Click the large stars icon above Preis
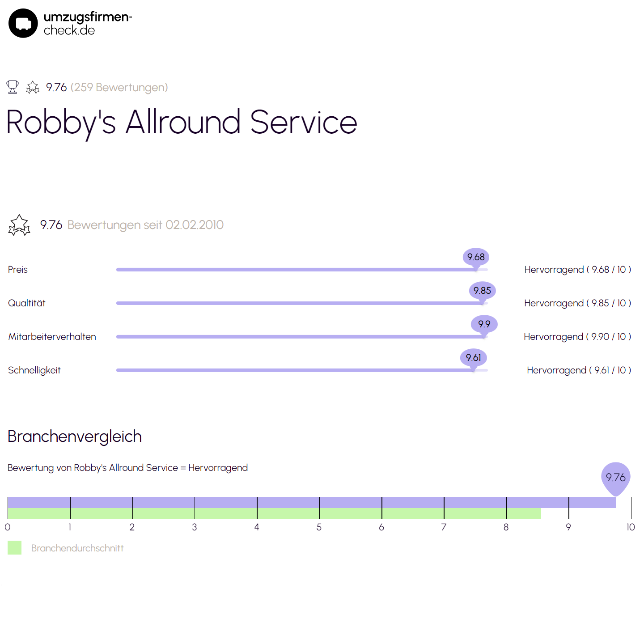This screenshot has height=644, width=644. pyautogui.click(x=19, y=225)
